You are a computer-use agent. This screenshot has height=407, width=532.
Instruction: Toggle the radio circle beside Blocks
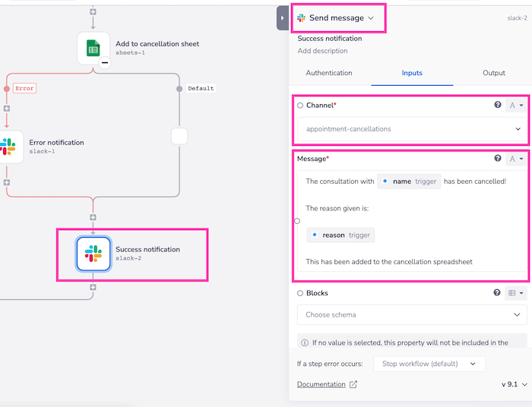(300, 293)
